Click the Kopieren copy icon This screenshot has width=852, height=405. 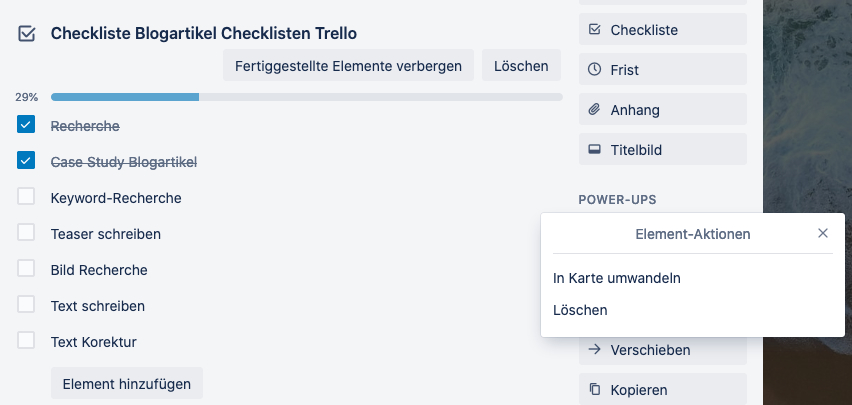point(595,390)
